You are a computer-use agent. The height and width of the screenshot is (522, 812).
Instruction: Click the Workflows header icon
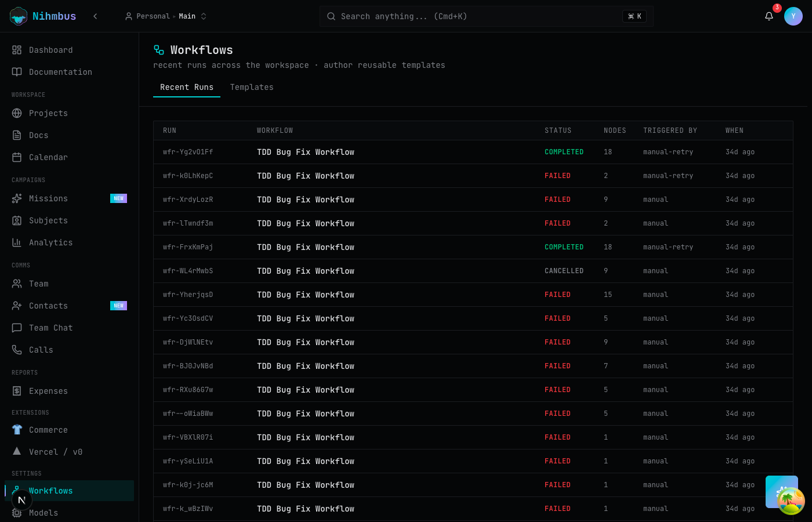[159, 50]
